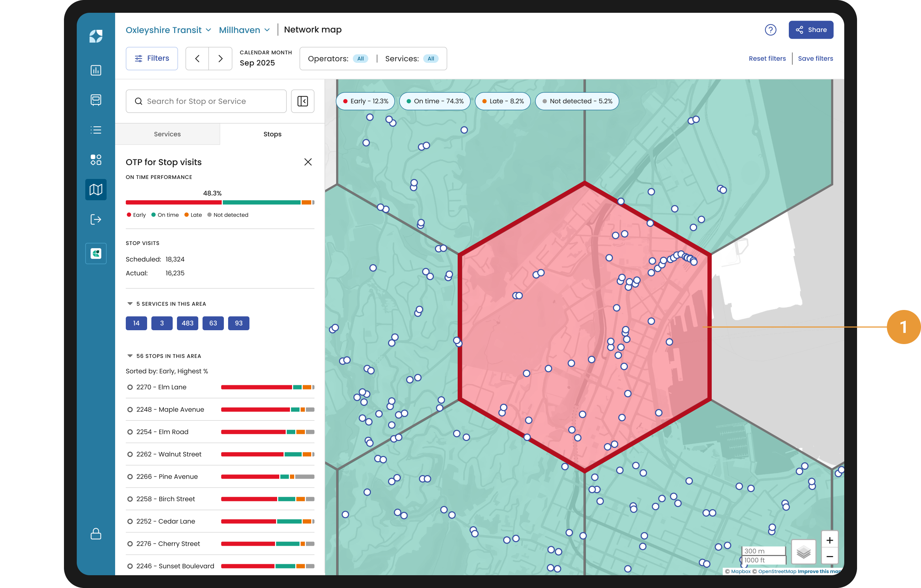Open the export sidebar icon

coord(96,219)
